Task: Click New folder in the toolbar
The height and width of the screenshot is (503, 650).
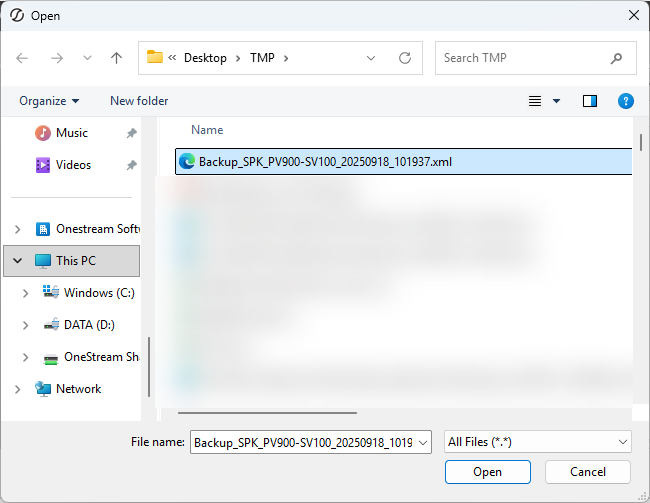Action: tap(139, 101)
